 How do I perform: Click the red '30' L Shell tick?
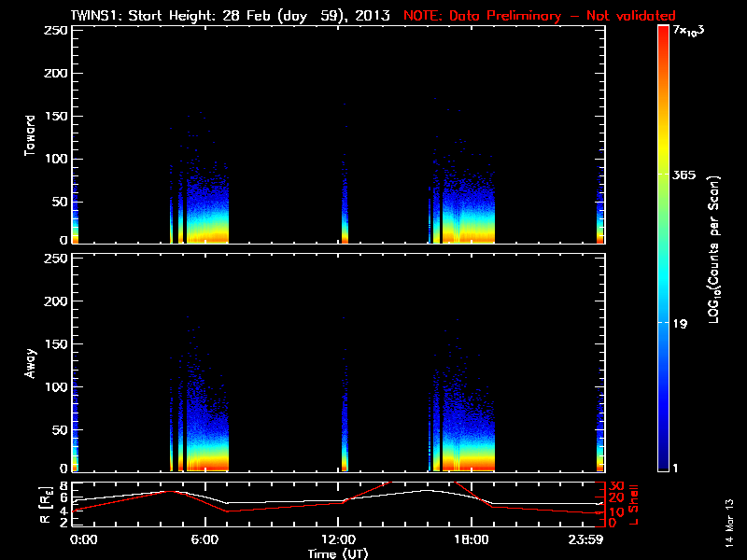point(615,486)
